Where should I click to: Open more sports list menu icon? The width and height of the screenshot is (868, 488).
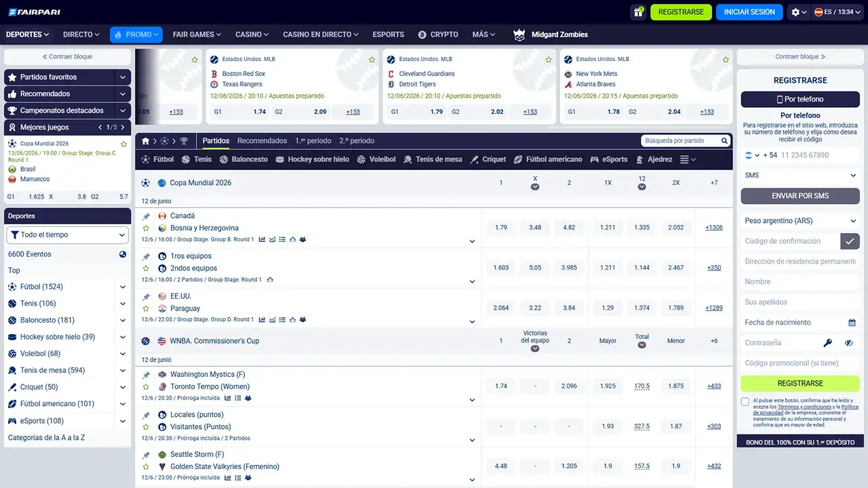[x=688, y=159]
